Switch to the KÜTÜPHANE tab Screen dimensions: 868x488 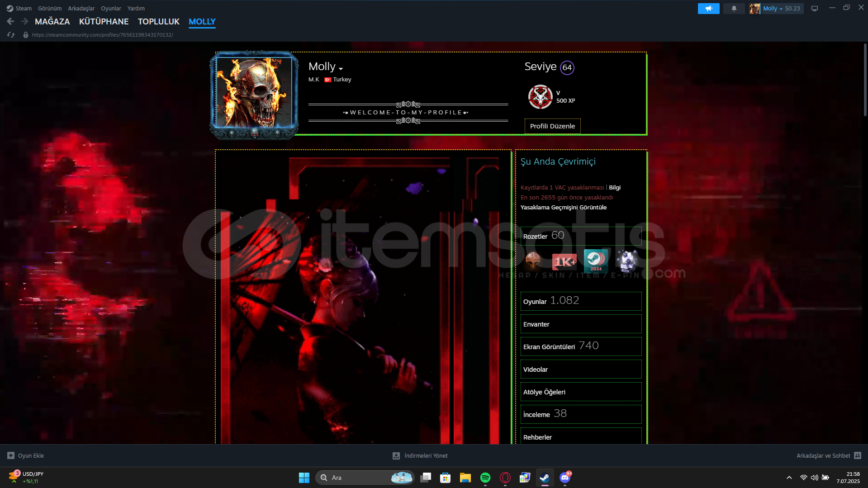coord(104,21)
